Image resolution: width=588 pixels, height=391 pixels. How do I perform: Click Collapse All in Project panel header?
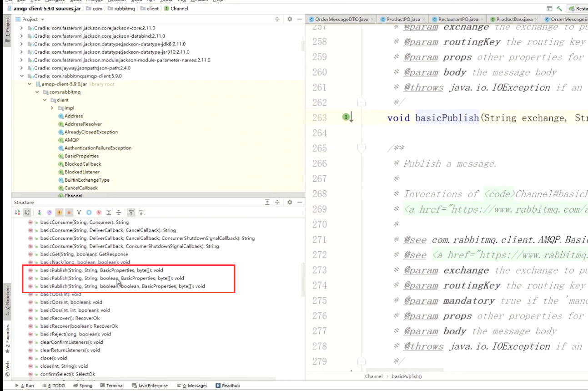(x=277, y=19)
